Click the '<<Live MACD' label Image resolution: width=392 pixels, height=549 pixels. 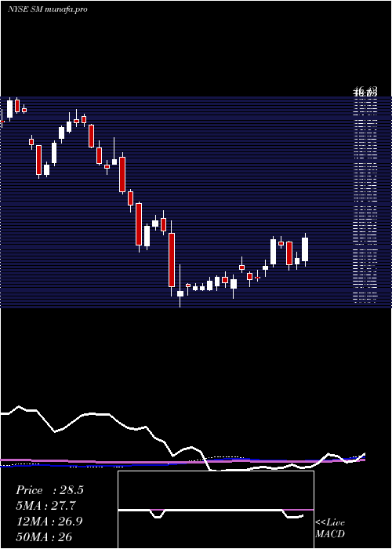point(330,529)
